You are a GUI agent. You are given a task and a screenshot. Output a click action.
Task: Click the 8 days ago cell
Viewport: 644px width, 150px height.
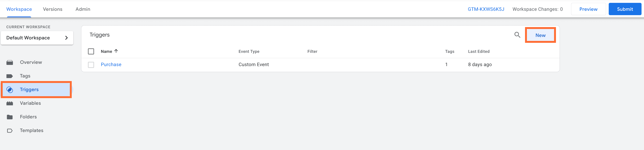pyautogui.click(x=480, y=64)
